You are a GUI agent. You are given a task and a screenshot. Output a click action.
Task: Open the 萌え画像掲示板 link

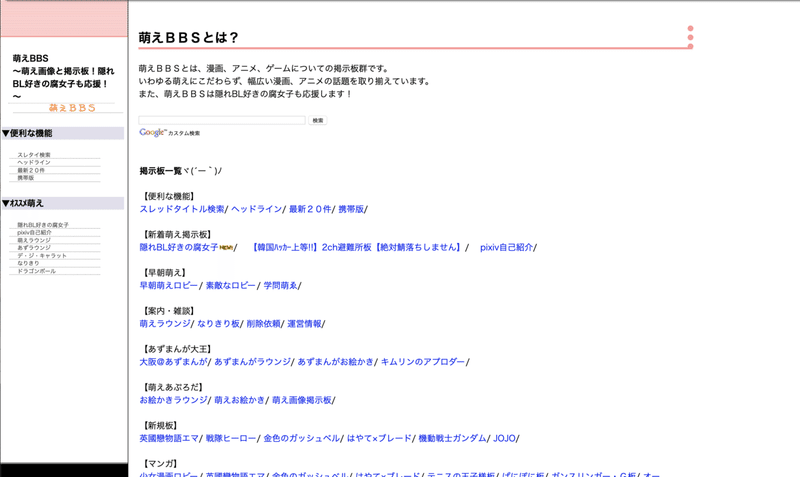click(302, 400)
